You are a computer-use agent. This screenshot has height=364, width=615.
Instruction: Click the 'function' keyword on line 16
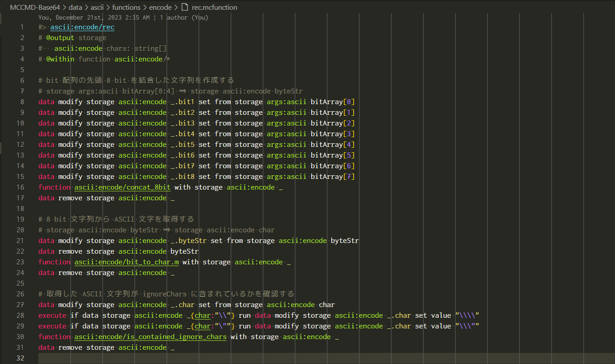tap(54, 187)
